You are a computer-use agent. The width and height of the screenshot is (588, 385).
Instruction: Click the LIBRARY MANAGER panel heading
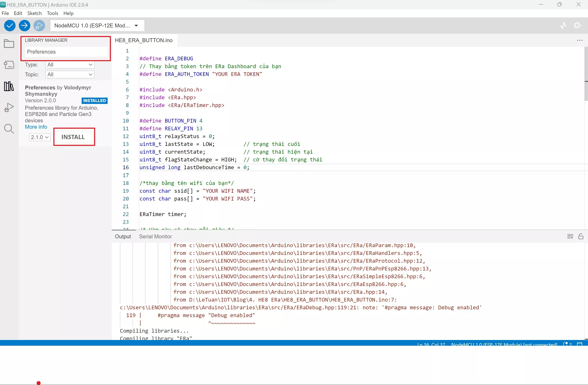click(x=46, y=40)
